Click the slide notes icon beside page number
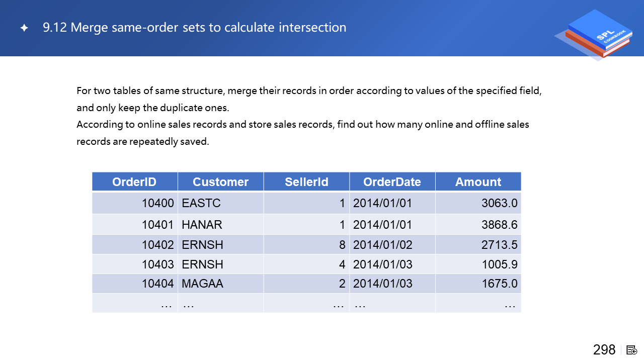Screen dimensions: 644x362 tap(632, 350)
